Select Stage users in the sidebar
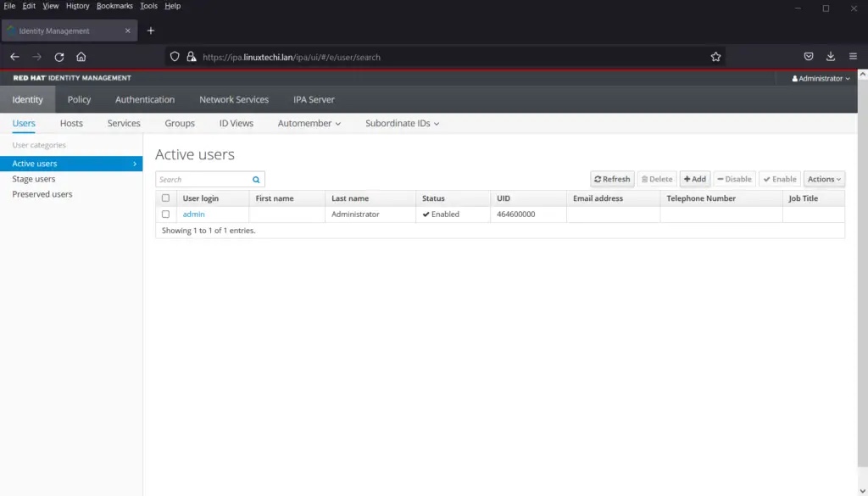The width and height of the screenshot is (868, 496). click(34, 179)
